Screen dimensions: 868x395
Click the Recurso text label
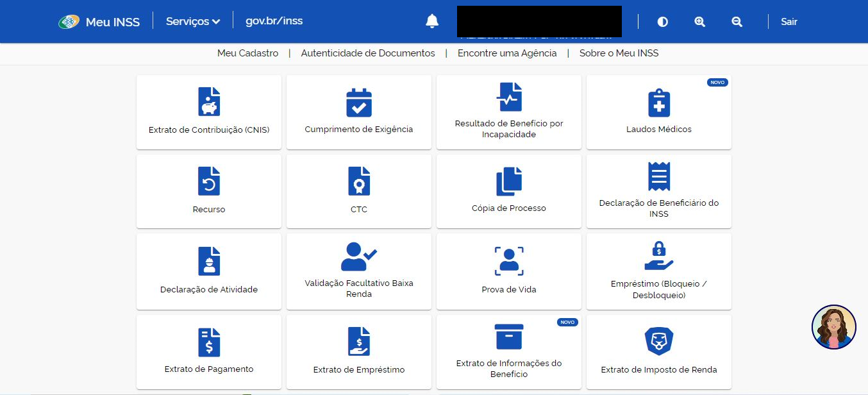coord(209,210)
